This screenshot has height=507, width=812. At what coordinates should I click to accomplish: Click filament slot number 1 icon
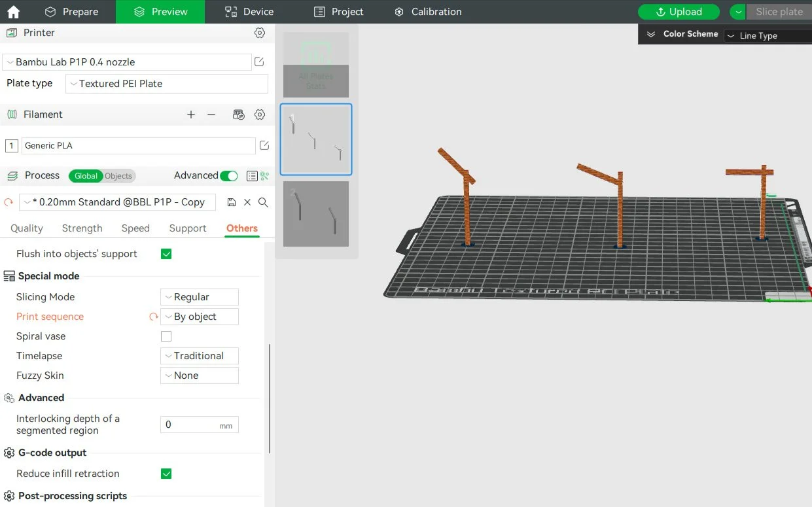click(x=11, y=145)
